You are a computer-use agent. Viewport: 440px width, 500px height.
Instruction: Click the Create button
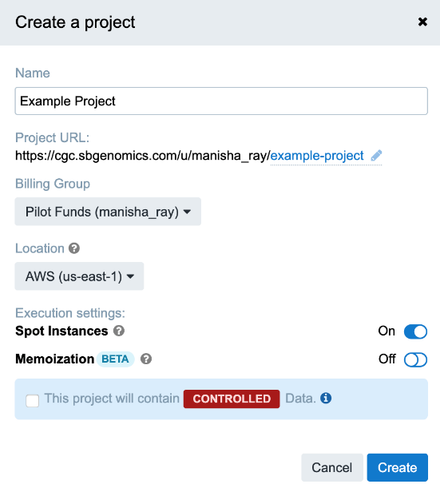click(x=397, y=467)
